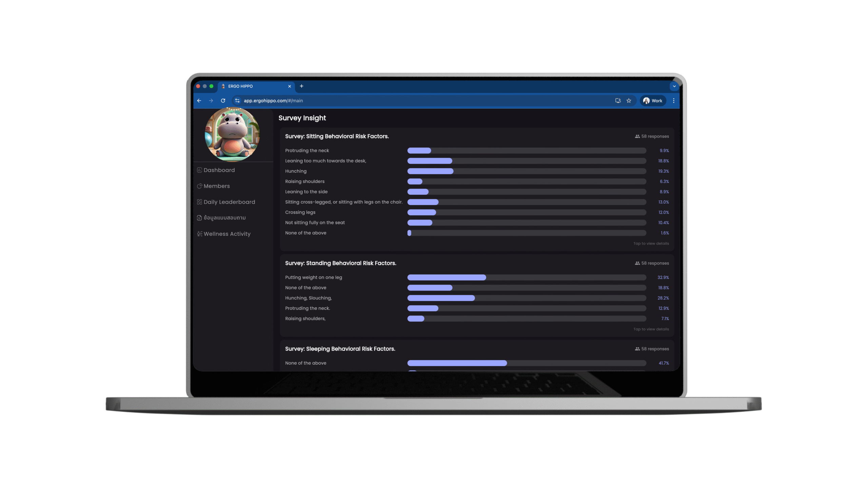The image size is (868, 488).
Task: Click the Raising shoulders row in Sitting survey
Action: click(x=477, y=181)
